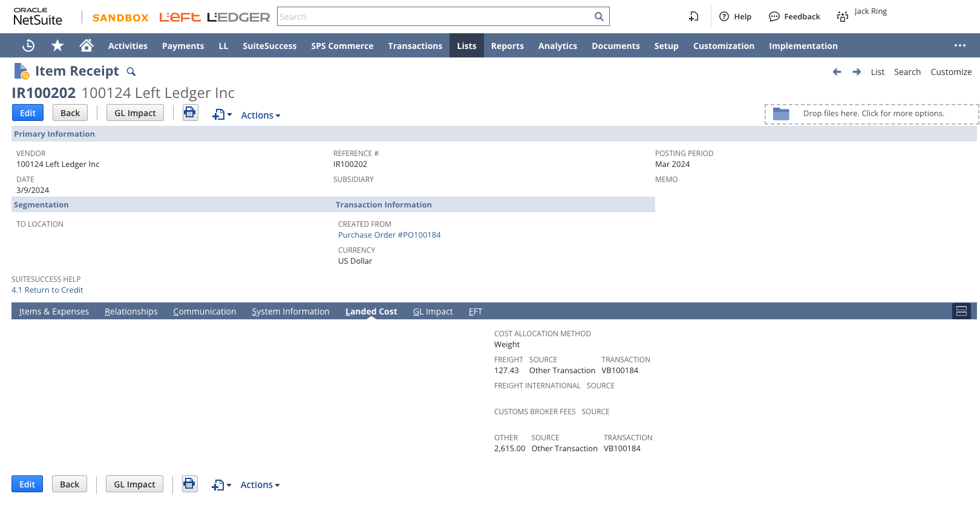Open the Analytics menu

click(558, 46)
